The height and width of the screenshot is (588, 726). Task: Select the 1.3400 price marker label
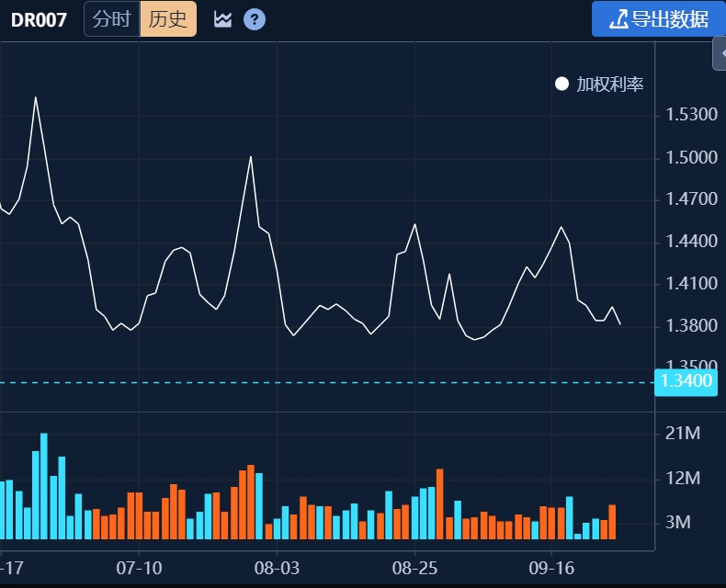coord(686,381)
